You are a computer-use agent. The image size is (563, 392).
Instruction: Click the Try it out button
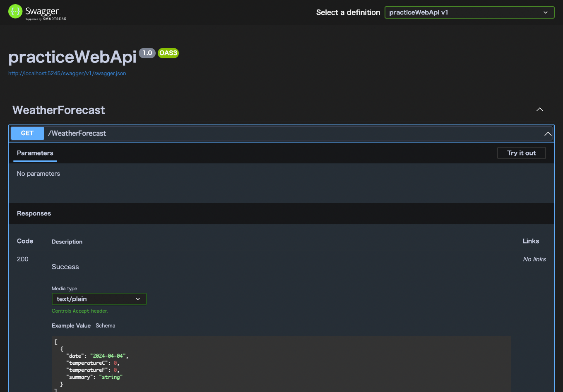[521, 153]
